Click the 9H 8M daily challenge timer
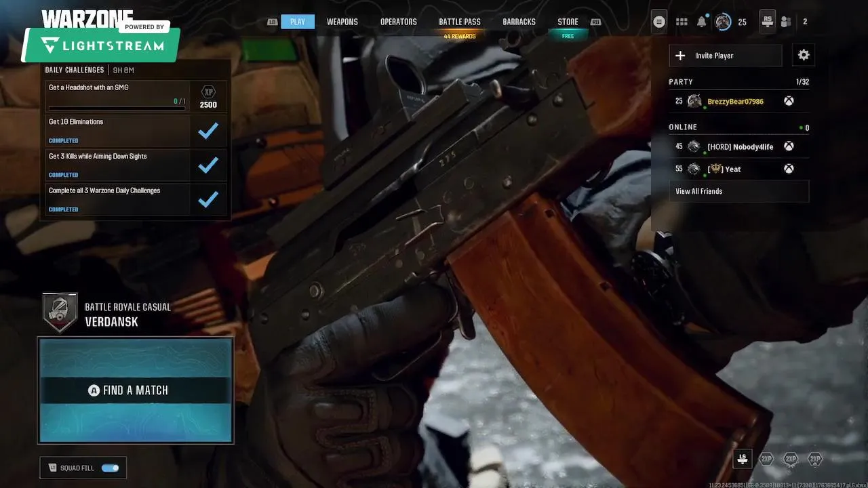This screenshot has width=868, height=488. [x=123, y=70]
